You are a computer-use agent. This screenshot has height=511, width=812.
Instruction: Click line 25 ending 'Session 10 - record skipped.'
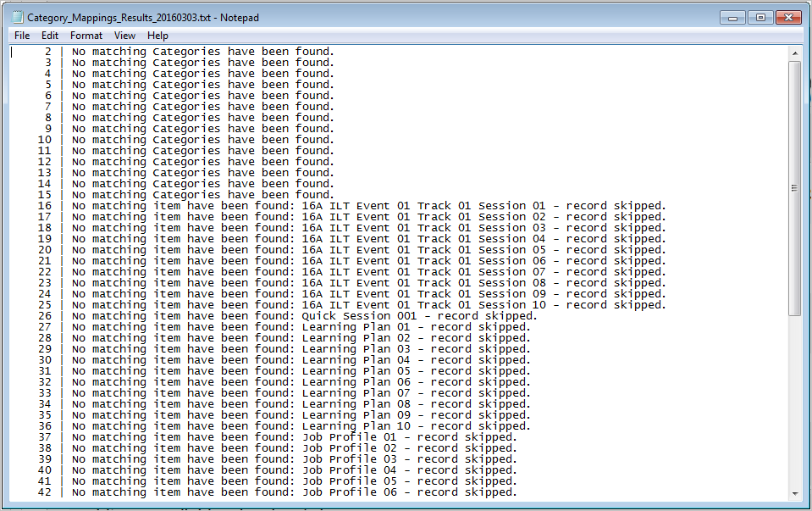(x=351, y=305)
